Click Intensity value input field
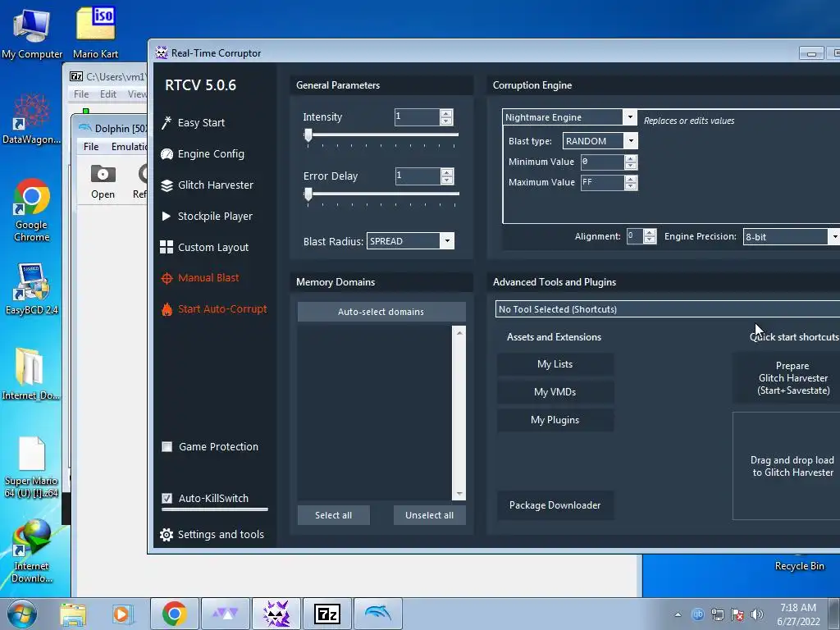Viewport: 840px width, 630px height. (418, 116)
